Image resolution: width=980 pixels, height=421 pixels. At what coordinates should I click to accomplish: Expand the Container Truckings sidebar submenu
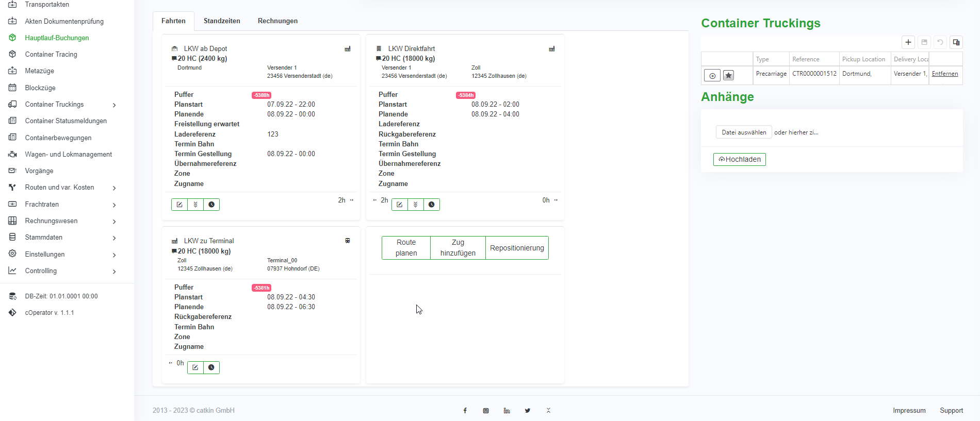114,105
